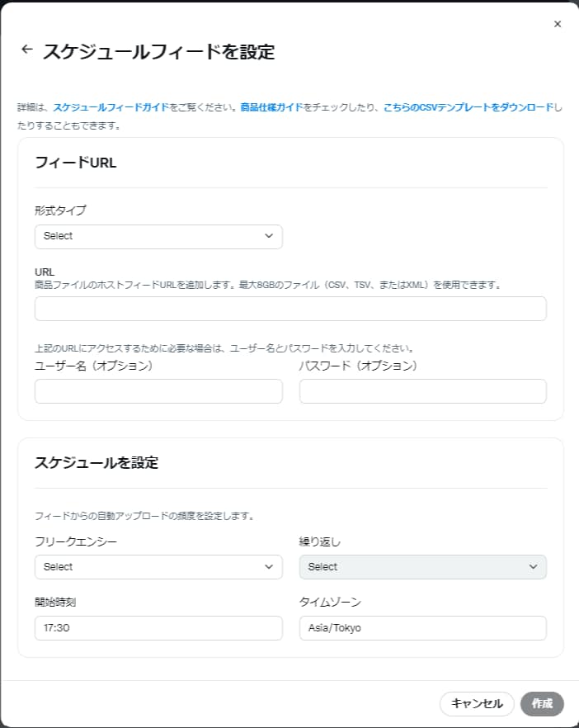The width and height of the screenshot is (579, 728).
Task: Focus the feed URL input field
Action: [x=290, y=309]
